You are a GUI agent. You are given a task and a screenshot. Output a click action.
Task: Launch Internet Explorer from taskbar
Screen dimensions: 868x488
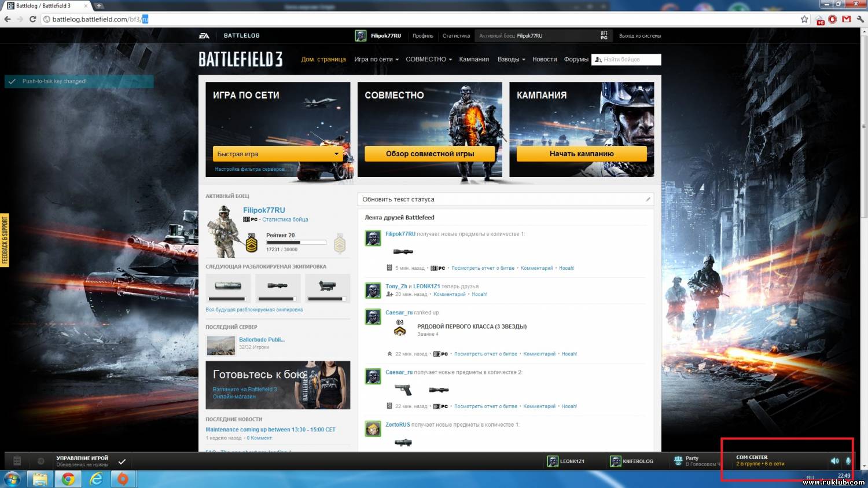(96, 479)
